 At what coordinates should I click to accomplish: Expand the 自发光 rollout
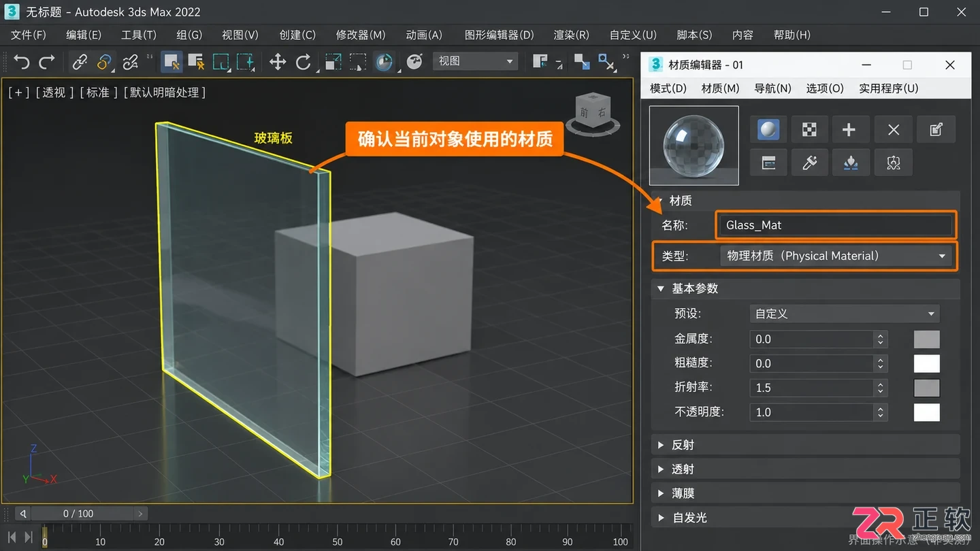point(806,518)
